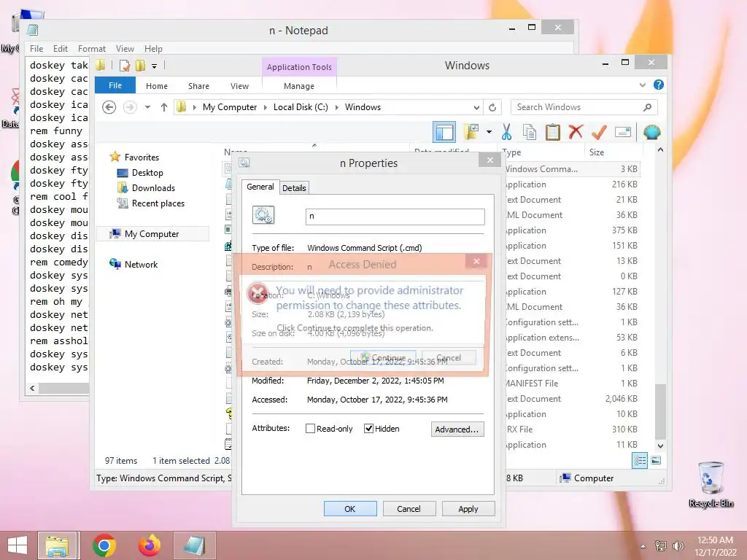Screen dimensions: 747x560
Task: Click quick access Properties icon in title bar
Action: coord(125,66)
